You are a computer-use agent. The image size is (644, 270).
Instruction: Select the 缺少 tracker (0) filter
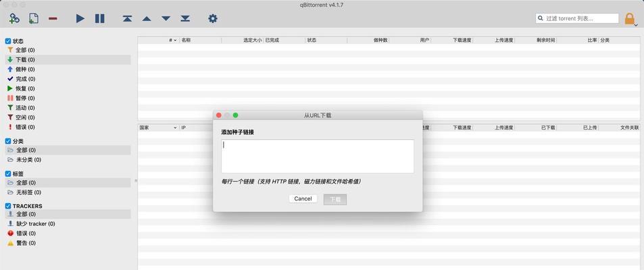coord(68,223)
